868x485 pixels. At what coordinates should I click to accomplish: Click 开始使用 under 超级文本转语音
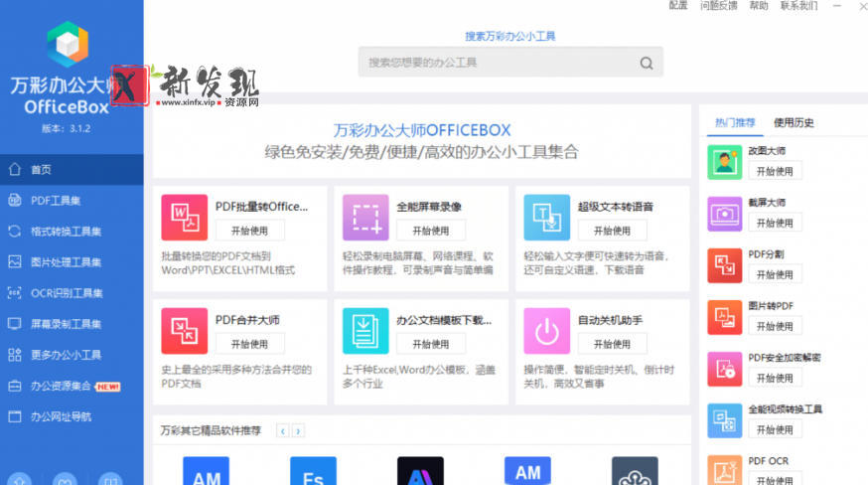612,231
